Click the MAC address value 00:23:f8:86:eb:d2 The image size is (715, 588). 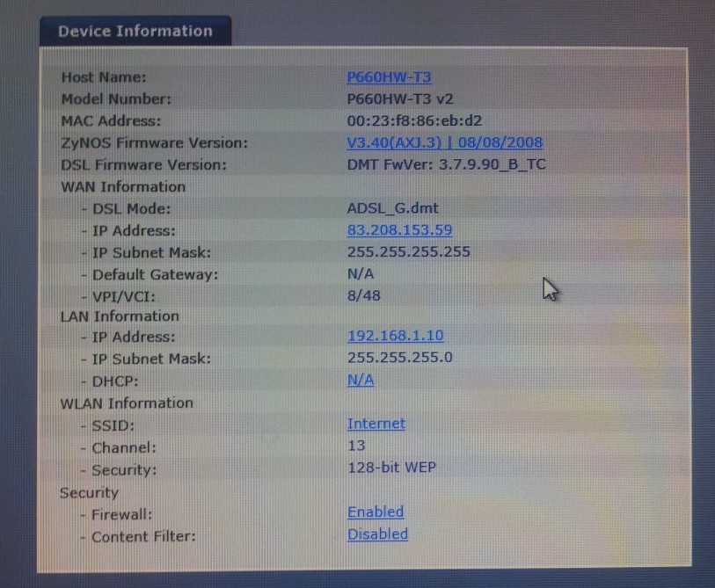coord(414,120)
